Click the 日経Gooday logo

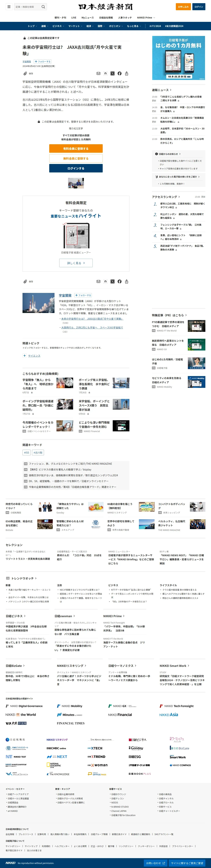[x=136, y=748]
